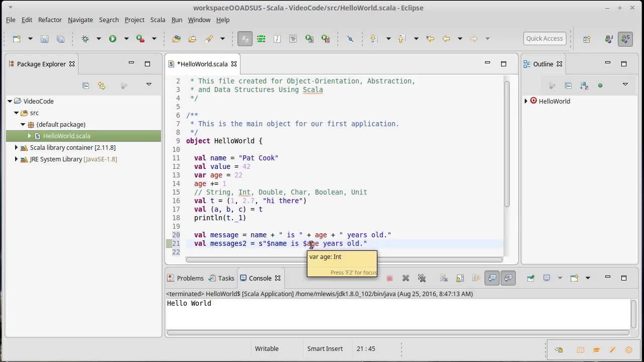Viewport: 644px width, 362px height.
Task: Click the Pin Console icon
Action: pyautogui.click(x=530, y=278)
